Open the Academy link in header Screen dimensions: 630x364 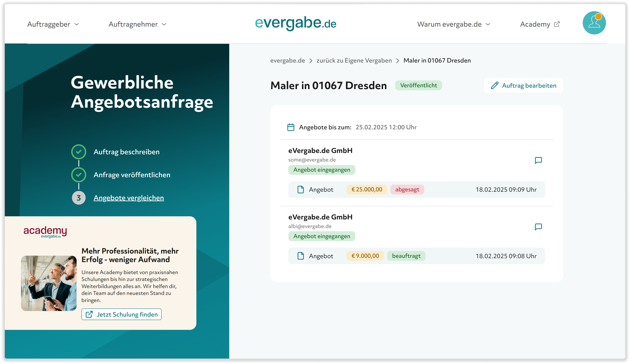(x=540, y=24)
